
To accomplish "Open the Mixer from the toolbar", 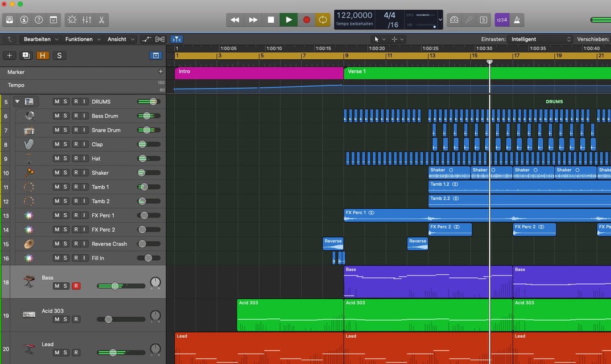I will tap(87, 20).
